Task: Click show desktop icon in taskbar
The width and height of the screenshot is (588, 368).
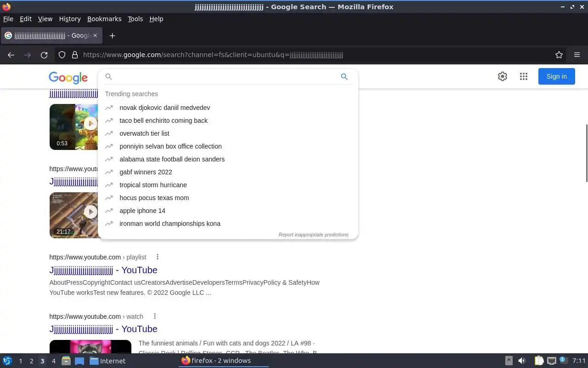Action: tap(79, 361)
